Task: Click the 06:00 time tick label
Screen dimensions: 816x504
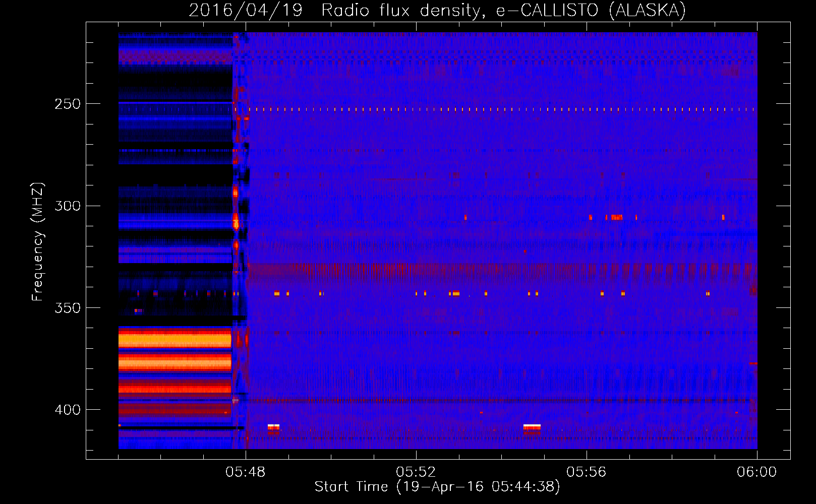Action: pyautogui.click(x=756, y=472)
